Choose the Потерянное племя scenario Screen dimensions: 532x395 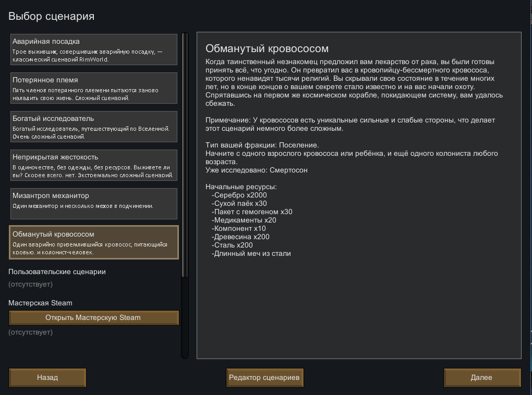(x=94, y=88)
